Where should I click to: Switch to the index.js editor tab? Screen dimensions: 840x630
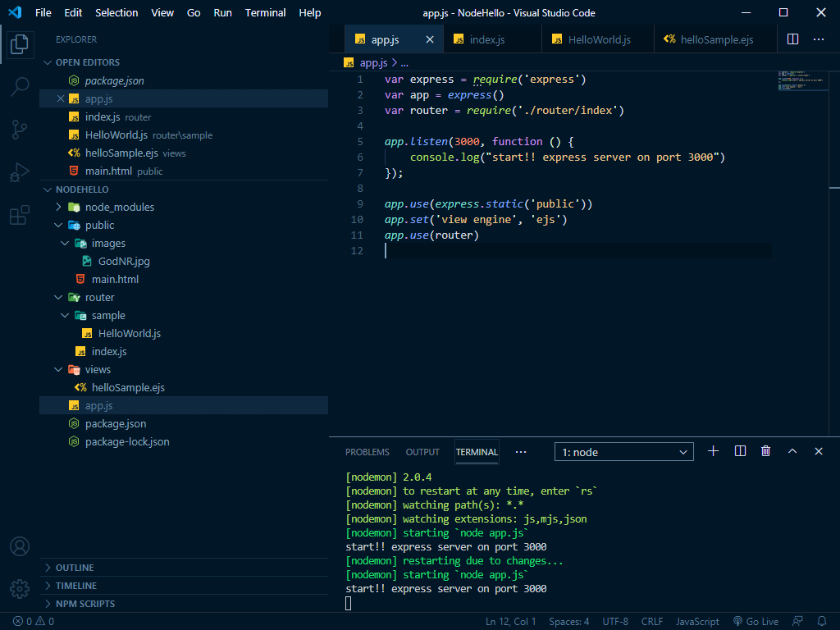(x=492, y=39)
